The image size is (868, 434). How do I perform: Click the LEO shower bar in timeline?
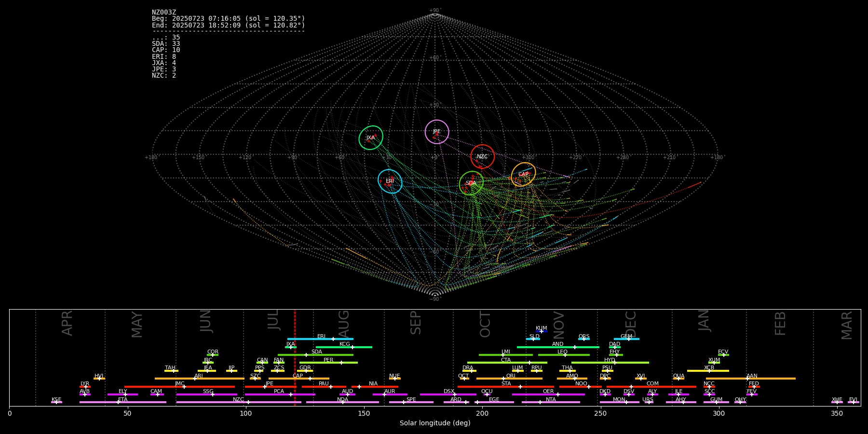point(564,355)
